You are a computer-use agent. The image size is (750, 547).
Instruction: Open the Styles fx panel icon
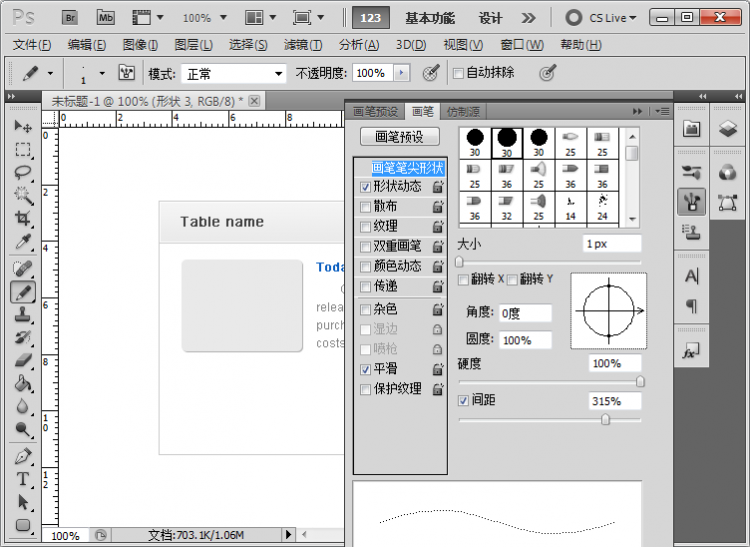click(x=692, y=352)
